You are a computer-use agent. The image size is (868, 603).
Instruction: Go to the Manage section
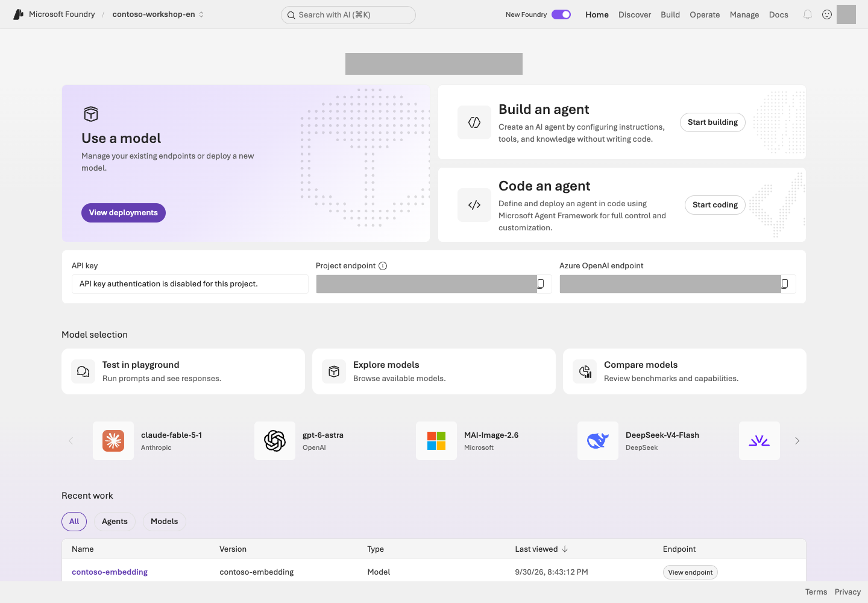(744, 14)
